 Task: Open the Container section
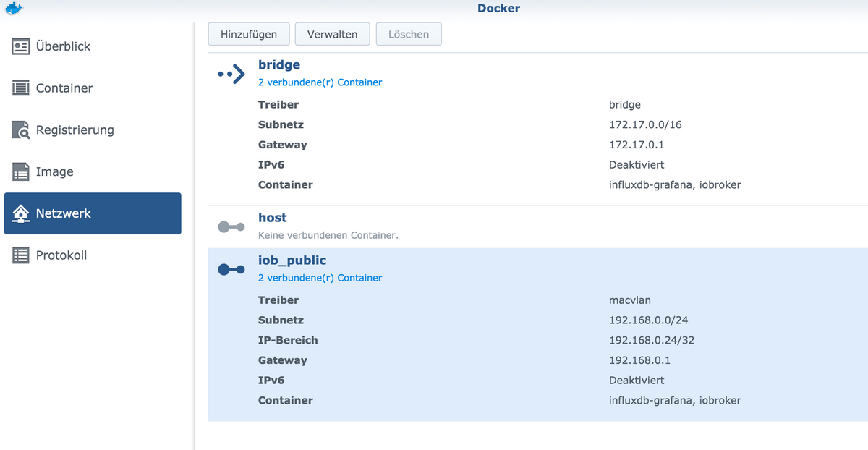[93, 88]
